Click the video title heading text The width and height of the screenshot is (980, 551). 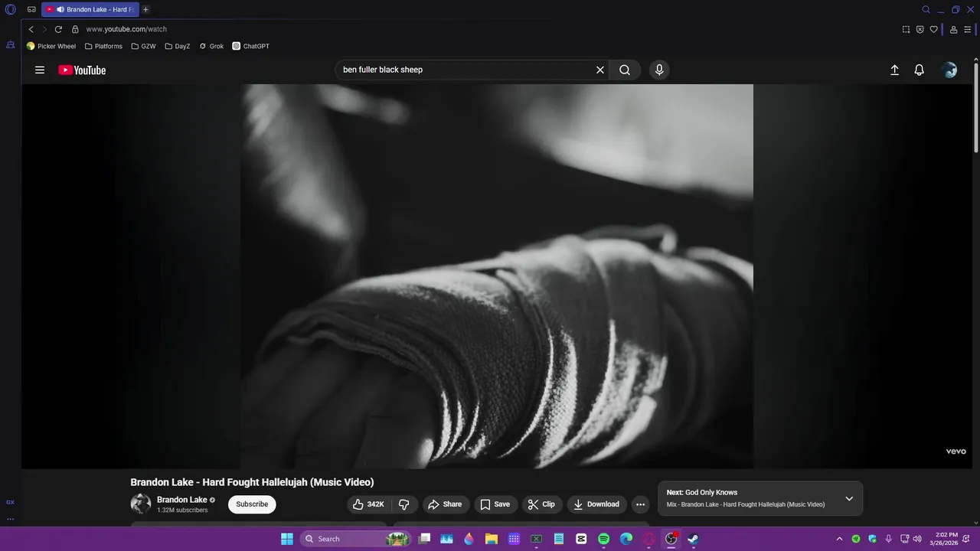pos(252,482)
